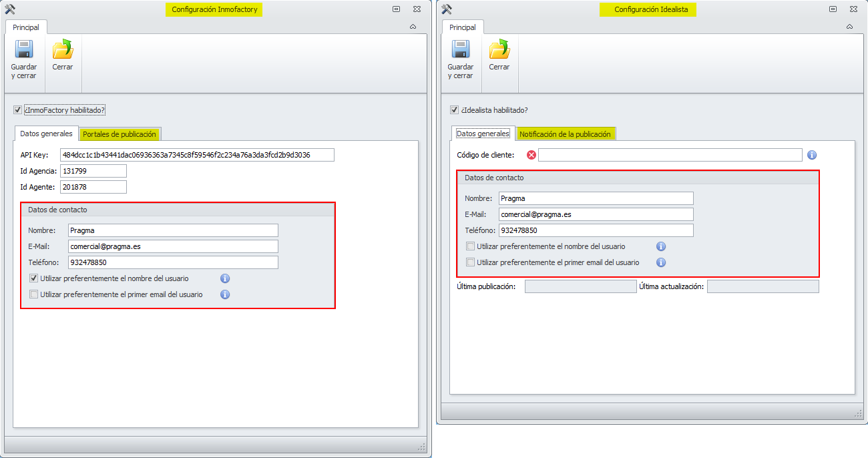This screenshot has height=458, width=868.
Task: Click the Última publicación field
Action: coord(581,286)
